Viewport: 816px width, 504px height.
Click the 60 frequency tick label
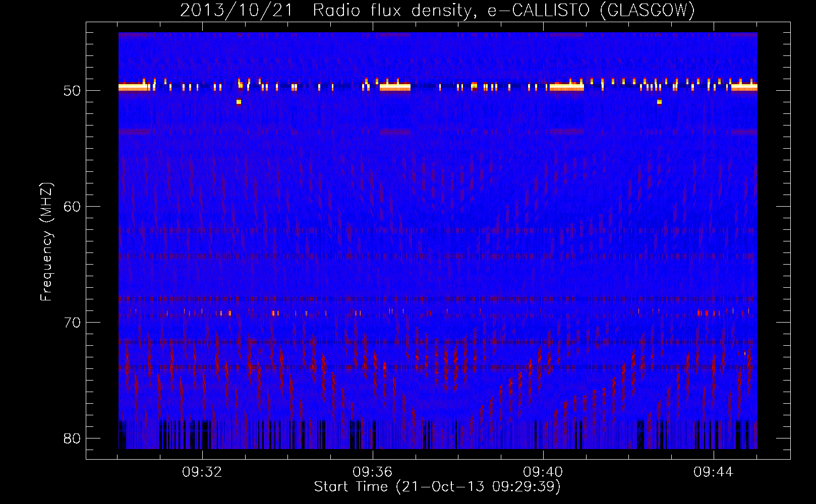(72, 207)
